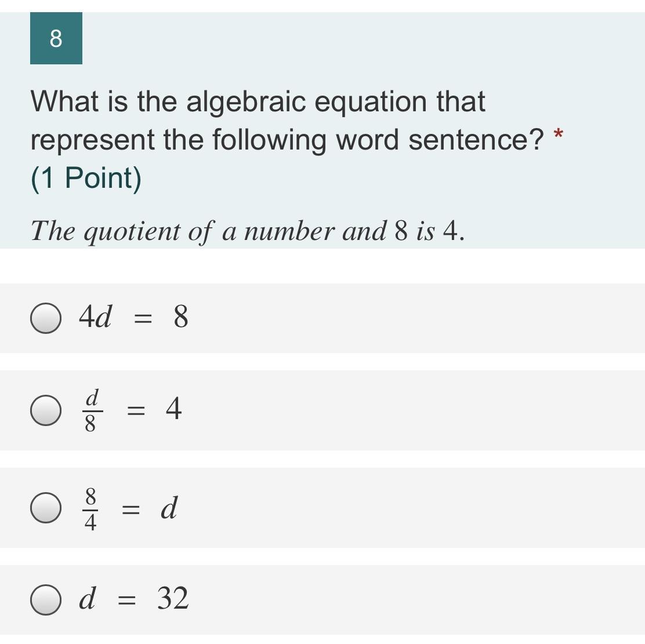Click the question number 8 badge
Viewport: 645px width, 644px height.
pos(56,39)
